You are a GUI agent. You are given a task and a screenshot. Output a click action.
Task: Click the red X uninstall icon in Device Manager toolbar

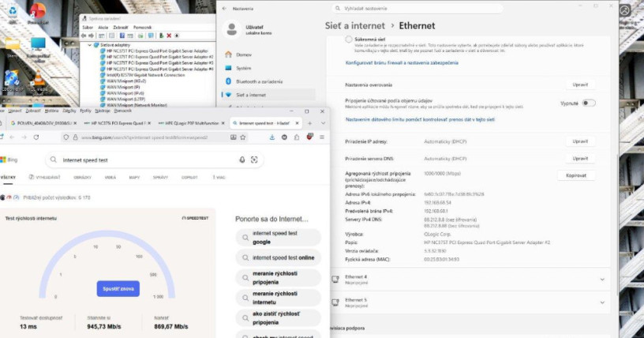[169, 36]
